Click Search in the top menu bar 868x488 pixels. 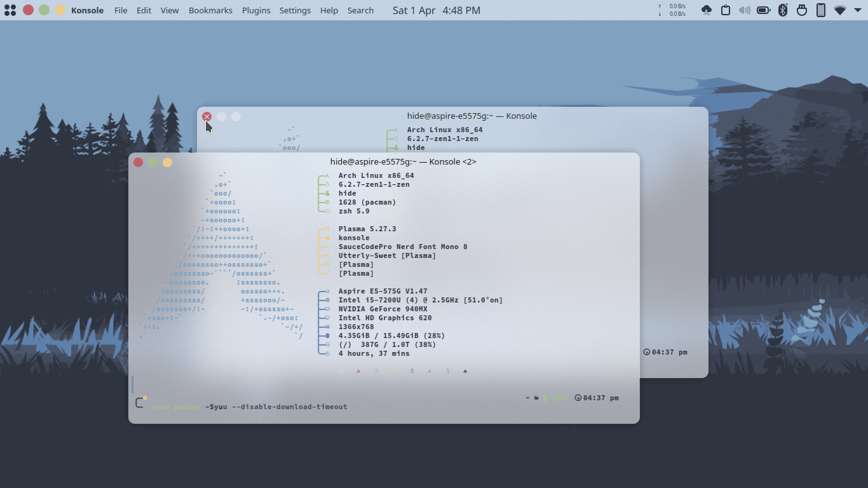point(360,10)
